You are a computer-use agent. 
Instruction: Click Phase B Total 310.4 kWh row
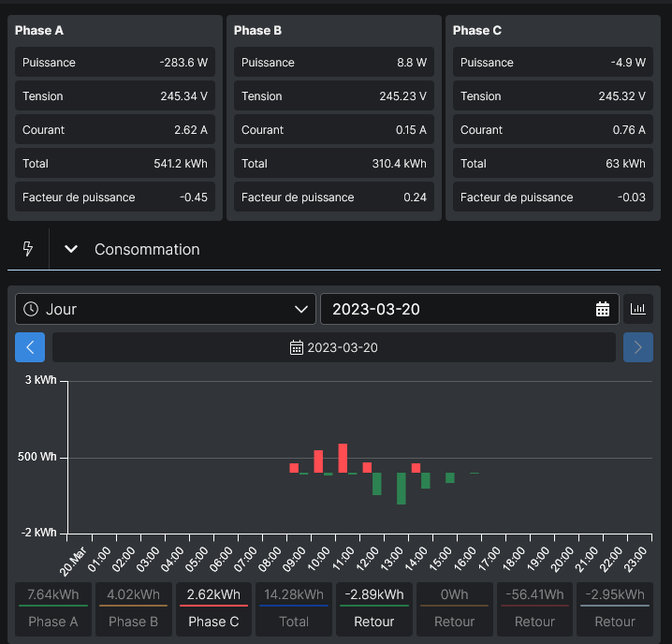[x=334, y=164]
